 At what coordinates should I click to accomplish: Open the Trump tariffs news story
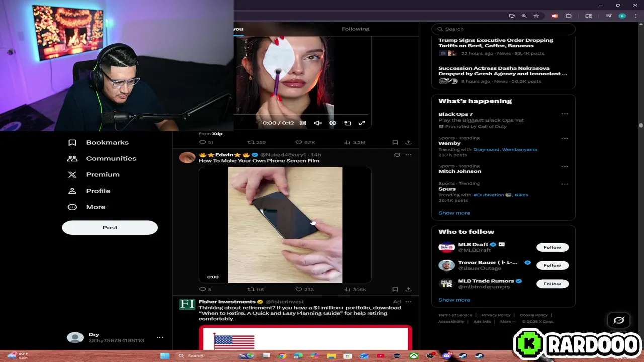point(496,43)
